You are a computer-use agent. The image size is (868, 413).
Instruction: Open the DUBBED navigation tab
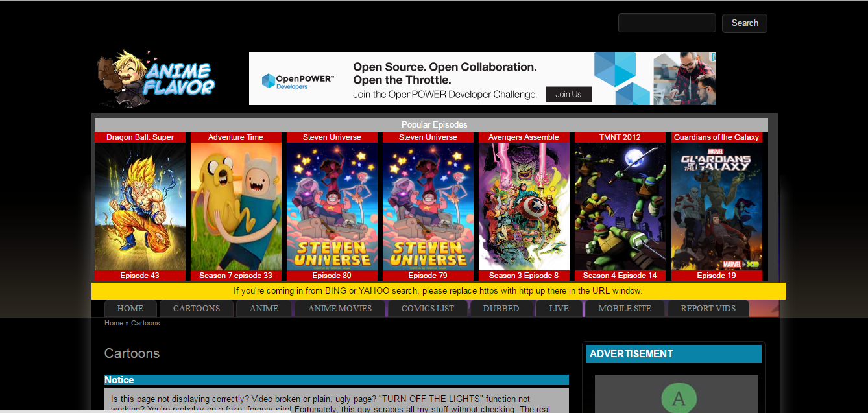click(x=501, y=309)
